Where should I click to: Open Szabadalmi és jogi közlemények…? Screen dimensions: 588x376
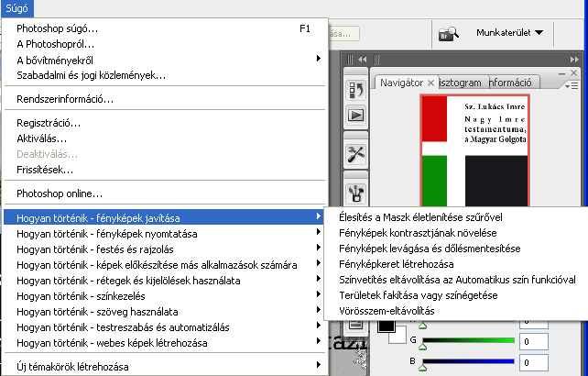[x=164, y=75]
